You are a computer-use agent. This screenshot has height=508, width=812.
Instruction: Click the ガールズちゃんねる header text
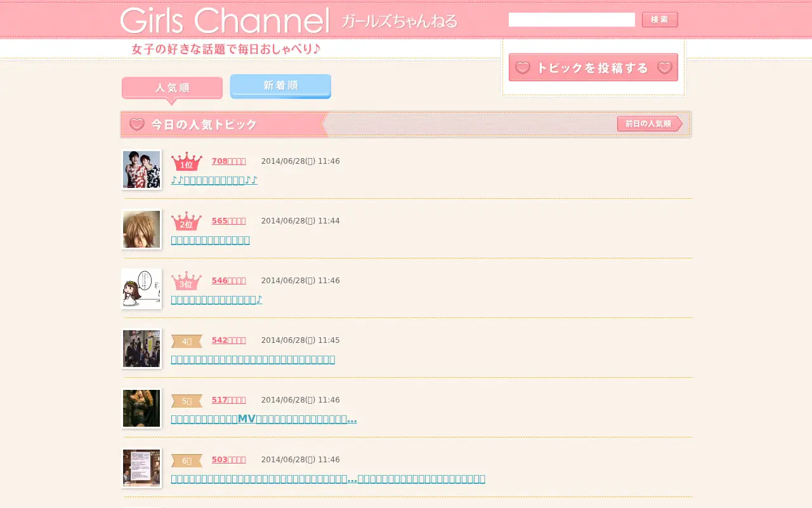pyautogui.click(x=399, y=21)
